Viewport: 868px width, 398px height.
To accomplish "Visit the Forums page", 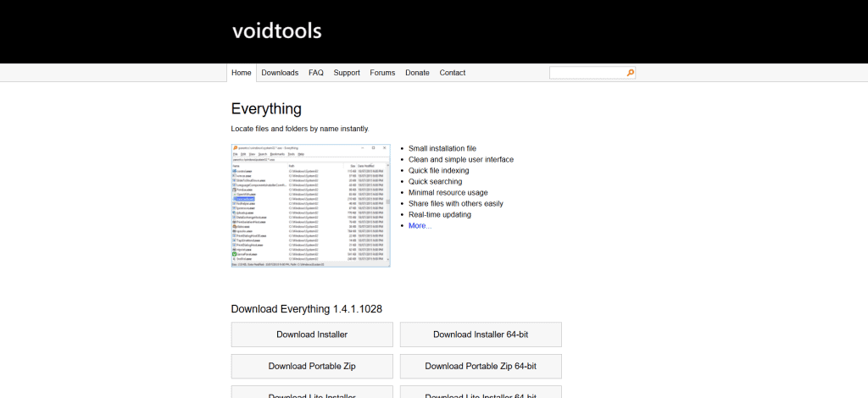I will (x=382, y=73).
